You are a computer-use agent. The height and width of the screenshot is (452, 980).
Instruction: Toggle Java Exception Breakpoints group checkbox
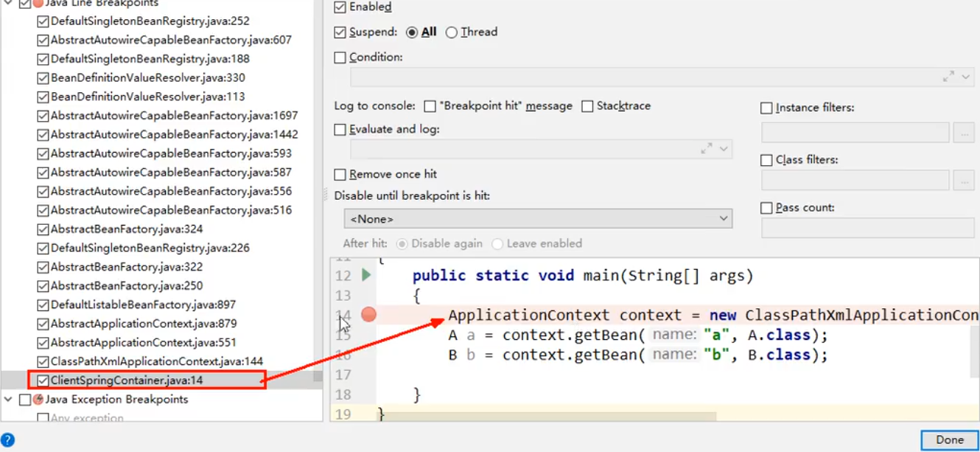tap(24, 400)
